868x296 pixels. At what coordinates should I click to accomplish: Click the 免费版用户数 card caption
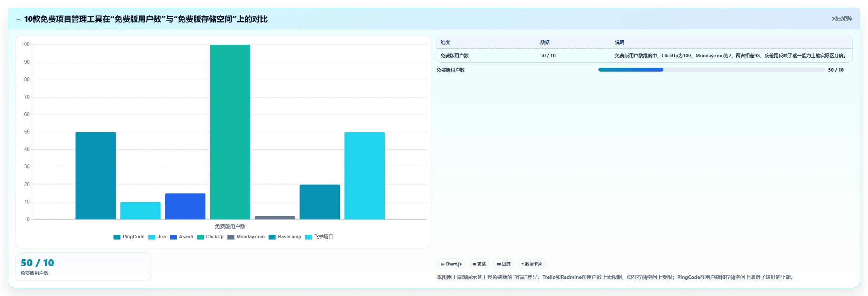coord(34,273)
